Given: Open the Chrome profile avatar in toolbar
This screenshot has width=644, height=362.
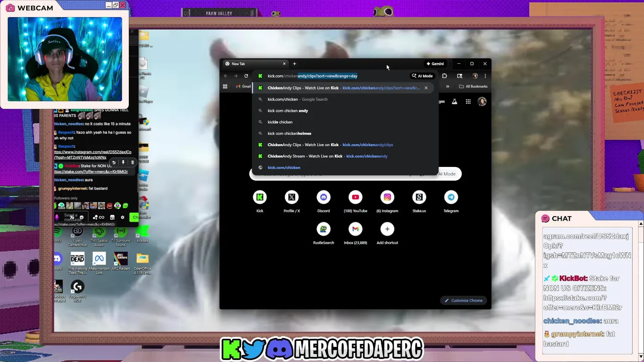Looking at the screenshot, I should 474,76.
